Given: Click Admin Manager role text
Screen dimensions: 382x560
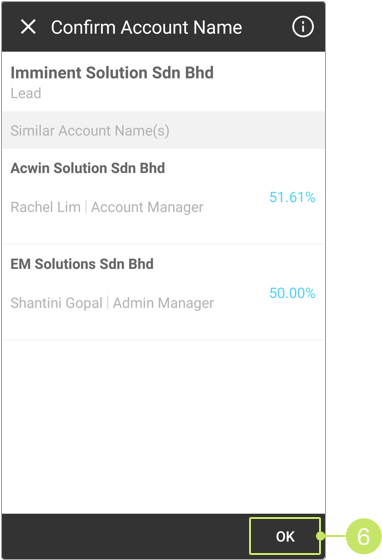Looking at the screenshot, I should pyautogui.click(x=164, y=303).
